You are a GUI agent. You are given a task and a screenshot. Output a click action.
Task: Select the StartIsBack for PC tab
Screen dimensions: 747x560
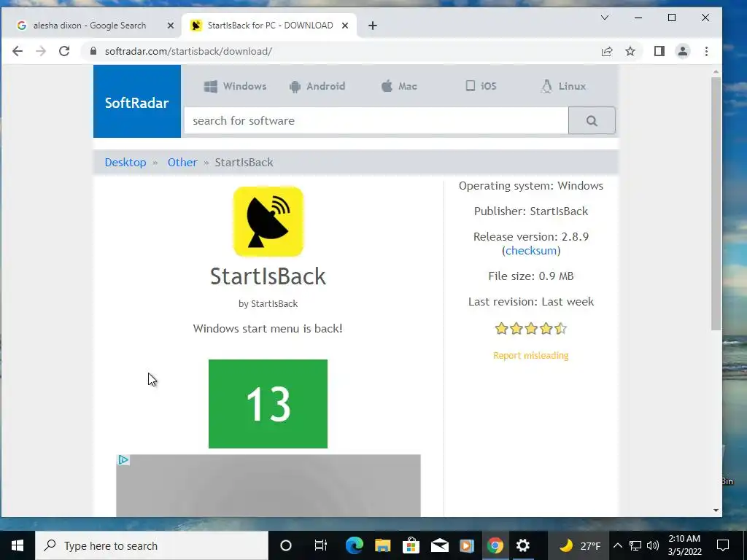[269, 26]
